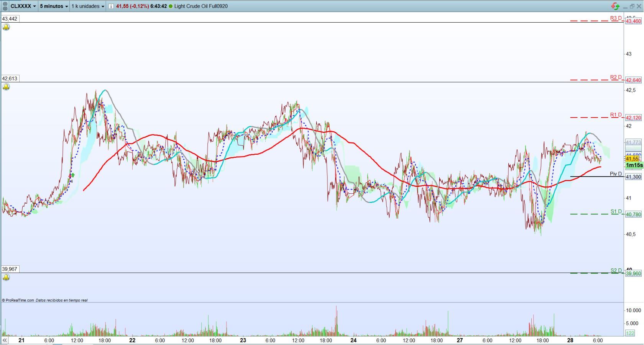The image size is (644, 345).
Task: Click 'Datos recibidos en tiempo real' status text
Action: [62, 300]
